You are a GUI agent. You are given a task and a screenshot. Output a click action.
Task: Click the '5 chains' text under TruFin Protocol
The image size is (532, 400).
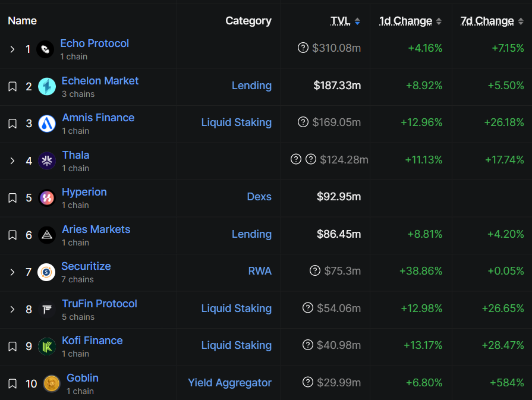78,317
